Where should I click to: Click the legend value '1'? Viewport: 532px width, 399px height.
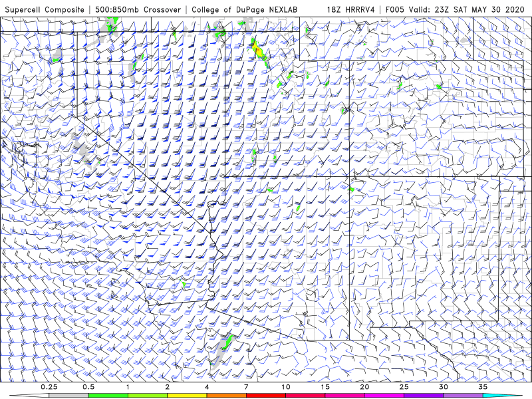point(128,387)
